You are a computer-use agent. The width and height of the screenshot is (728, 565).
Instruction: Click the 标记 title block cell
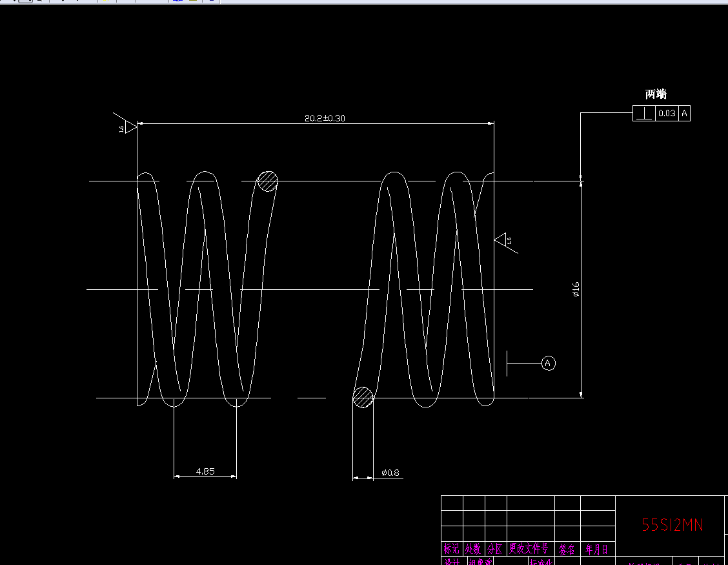(452, 548)
